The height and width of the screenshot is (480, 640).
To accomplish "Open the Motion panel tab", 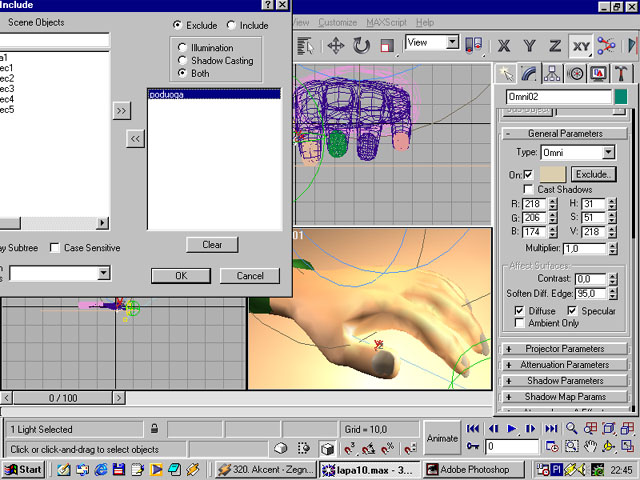I will point(576,73).
